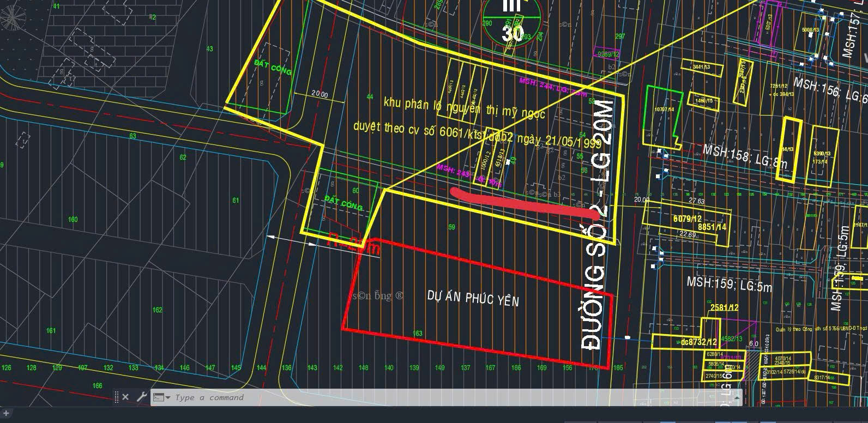
Task: Open command line Customize wrench menu
Action: [141, 397]
